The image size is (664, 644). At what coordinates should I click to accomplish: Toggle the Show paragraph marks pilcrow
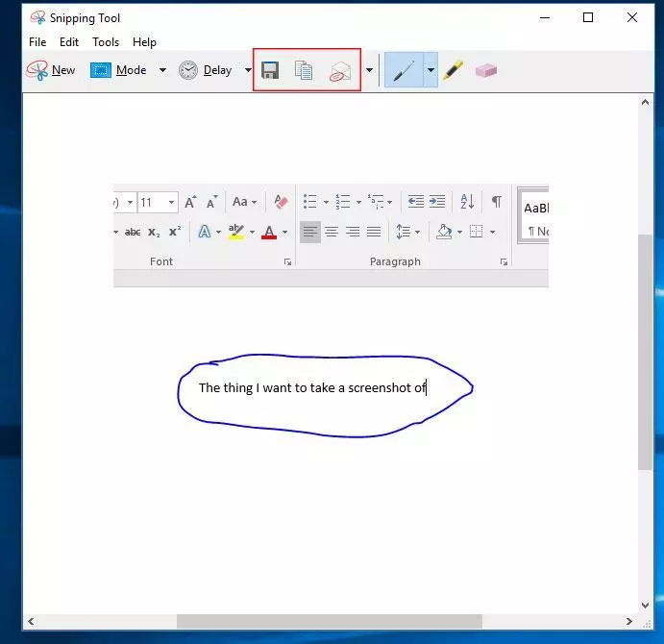pyautogui.click(x=496, y=202)
